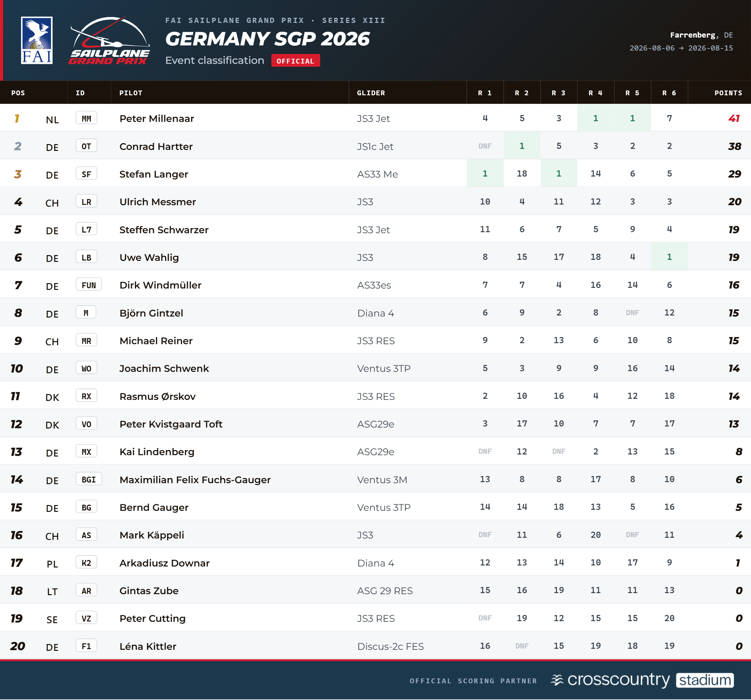This screenshot has height=700, width=751.
Task: Click the ASG 29 RES glider cell
Action: pyautogui.click(x=385, y=591)
